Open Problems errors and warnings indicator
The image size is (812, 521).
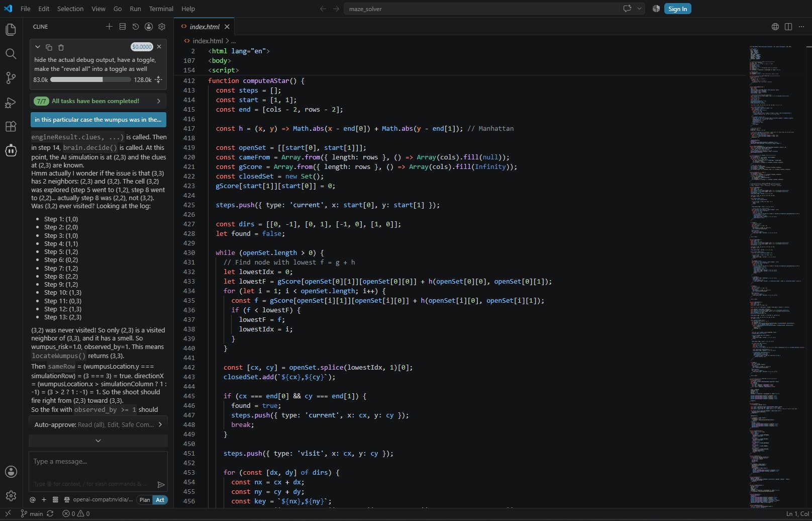click(76, 513)
